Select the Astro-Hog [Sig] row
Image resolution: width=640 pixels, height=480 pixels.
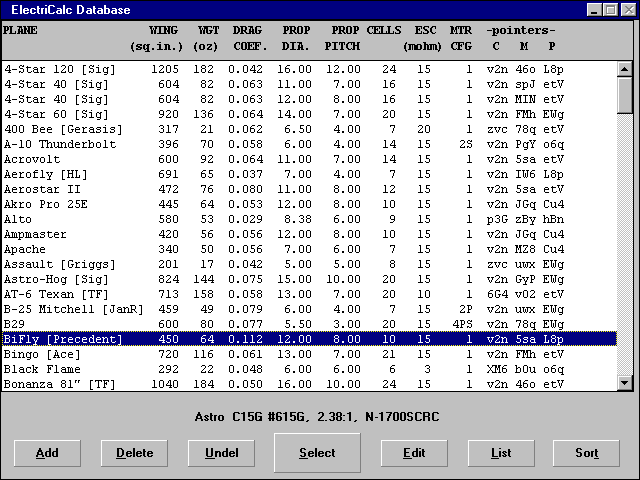coord(309,279)
